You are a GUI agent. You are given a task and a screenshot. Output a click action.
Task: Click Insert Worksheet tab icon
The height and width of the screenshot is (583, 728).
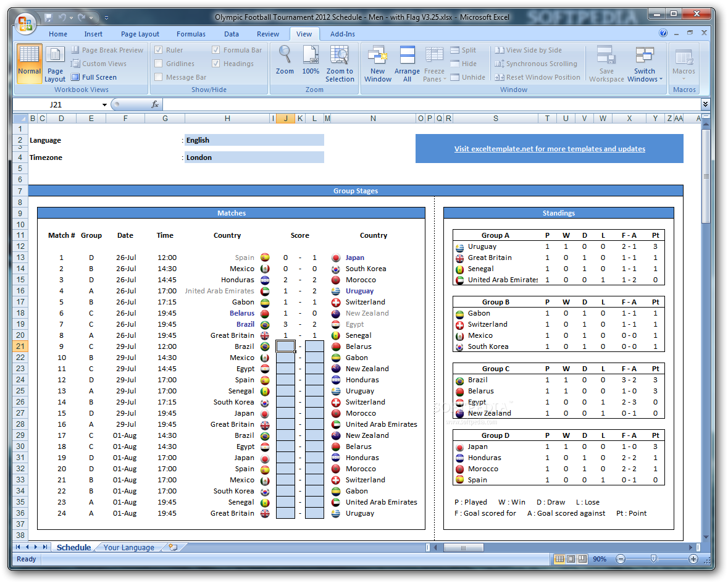173,547
